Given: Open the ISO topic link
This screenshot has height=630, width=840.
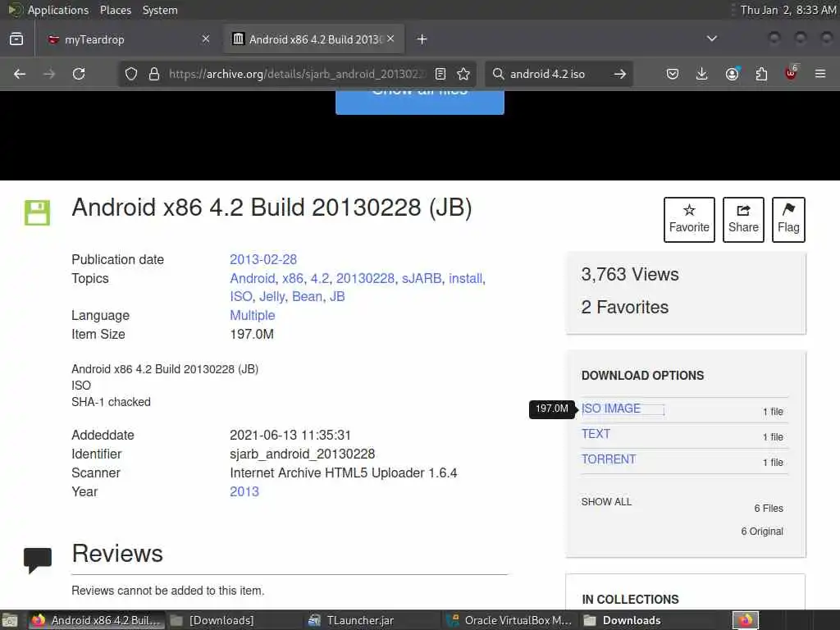Looking at the screenshot, I should (x=241, y=297).
